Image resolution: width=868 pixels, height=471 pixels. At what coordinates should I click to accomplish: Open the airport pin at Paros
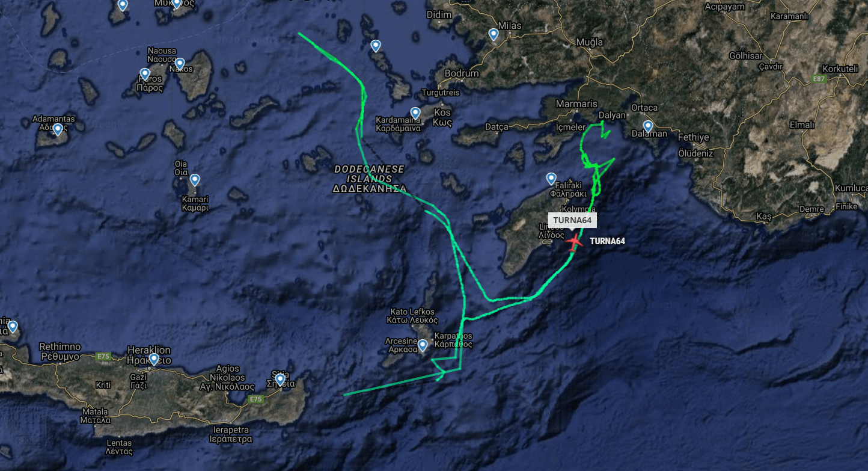click(145, 74)
